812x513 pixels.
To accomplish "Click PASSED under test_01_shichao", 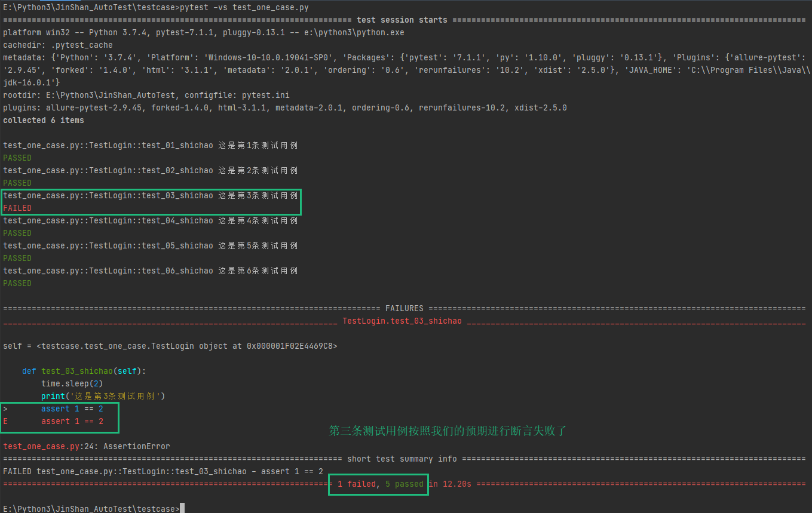I will [x=17, y=158].
